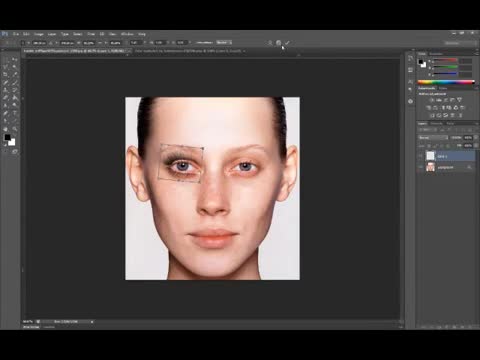Click the red channel slider
Screen dimensions: 480x360
(445, 61)
